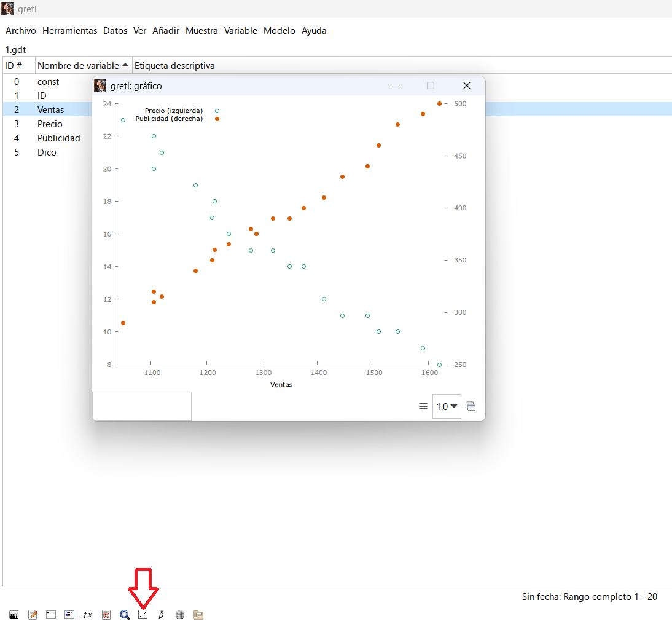Expand the 1.0 graph scale dropdown

(447, 406)
